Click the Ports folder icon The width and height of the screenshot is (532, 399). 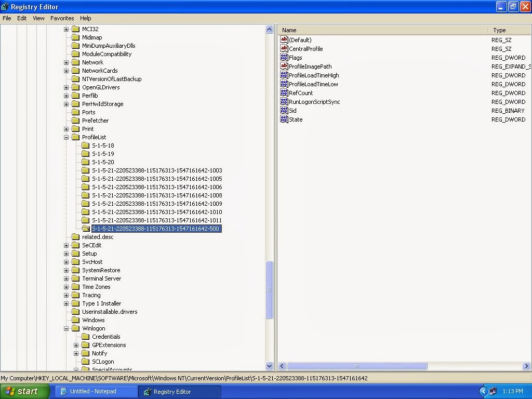pyautogui.click(x=76, y=112)
